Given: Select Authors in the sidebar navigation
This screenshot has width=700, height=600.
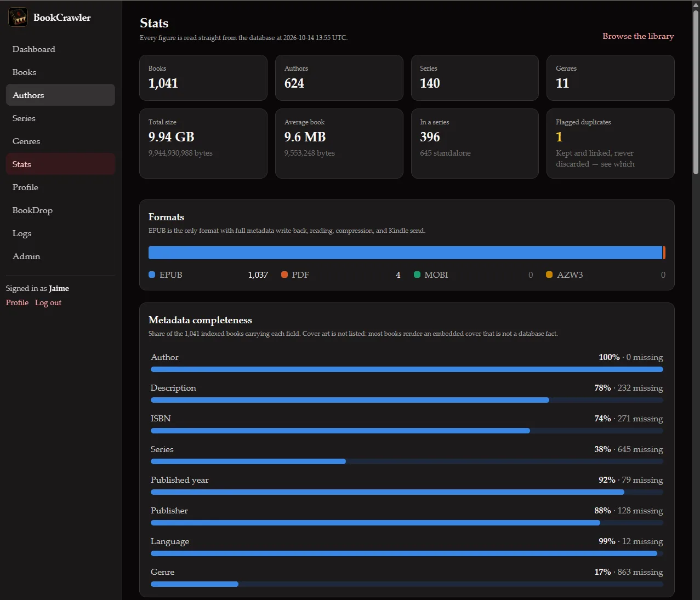Looking at the screenshot, I should click(x=60, y=95).
